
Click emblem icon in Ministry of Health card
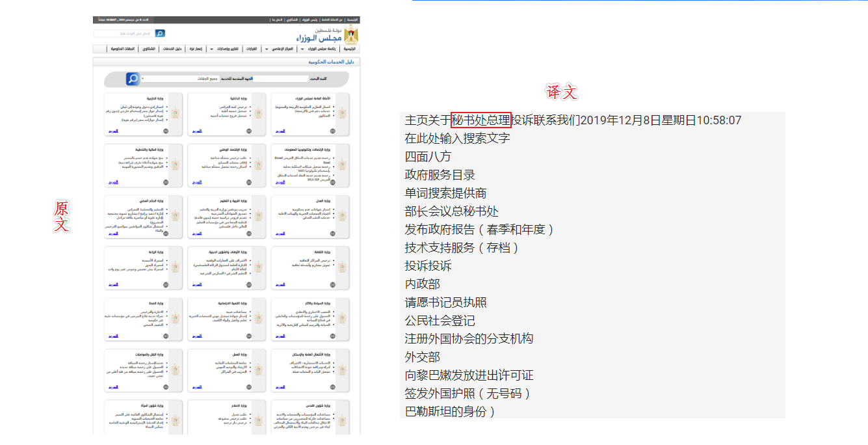pyautogui.click(x=176, y=317)
